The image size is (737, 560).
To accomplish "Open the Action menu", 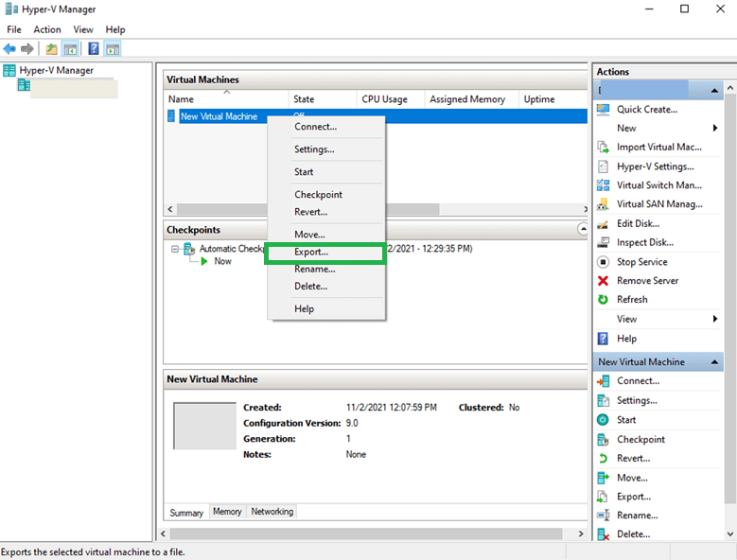I will coord(47,29).
